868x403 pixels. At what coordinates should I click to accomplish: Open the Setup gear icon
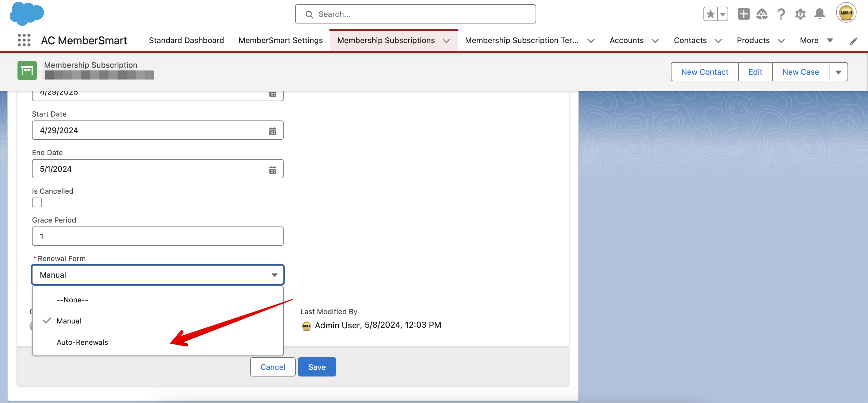(800, 14)
